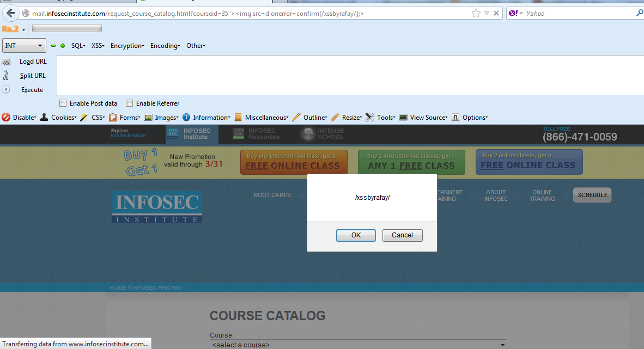
Task: Stop page loading with the X icon
Action: pyautogui.click(x=497, y=14)
